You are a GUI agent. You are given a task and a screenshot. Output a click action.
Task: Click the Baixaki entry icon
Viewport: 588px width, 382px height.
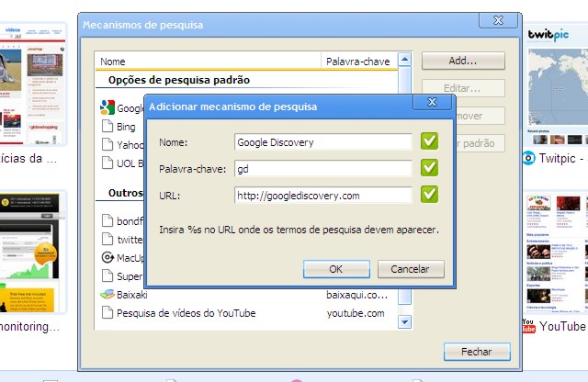click(x=107, y=294)
